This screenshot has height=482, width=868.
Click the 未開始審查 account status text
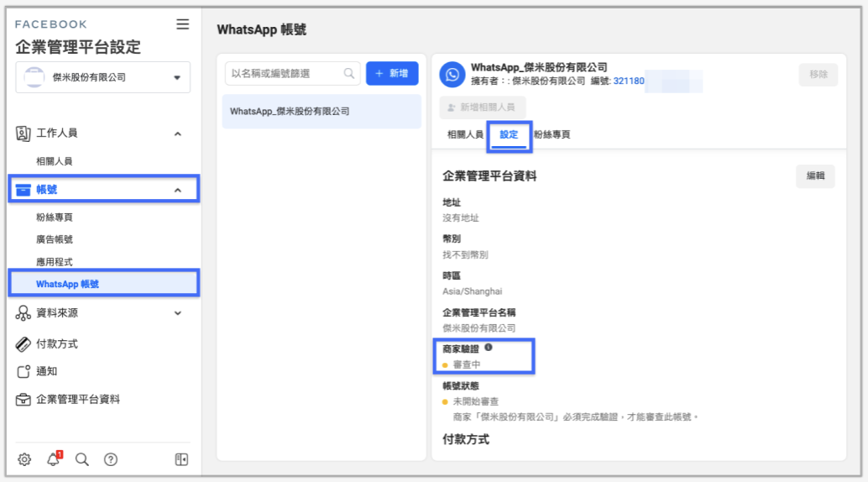coord(475,401)
